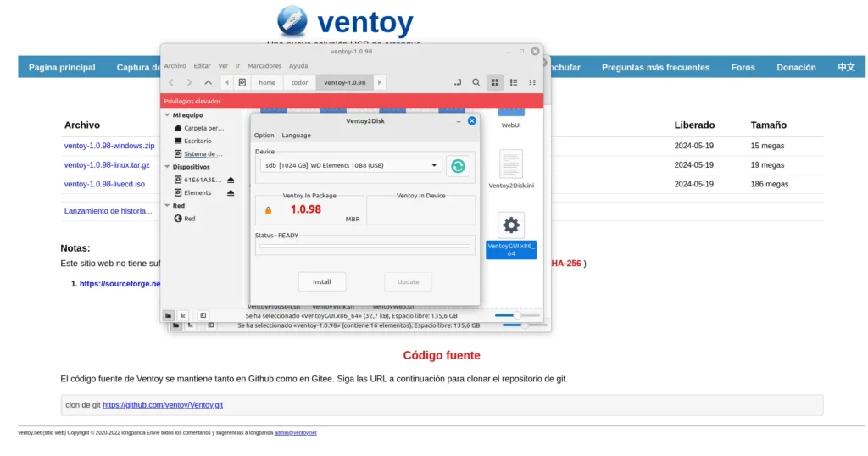Navigate to todor in path bar

[x=299, y=82]
